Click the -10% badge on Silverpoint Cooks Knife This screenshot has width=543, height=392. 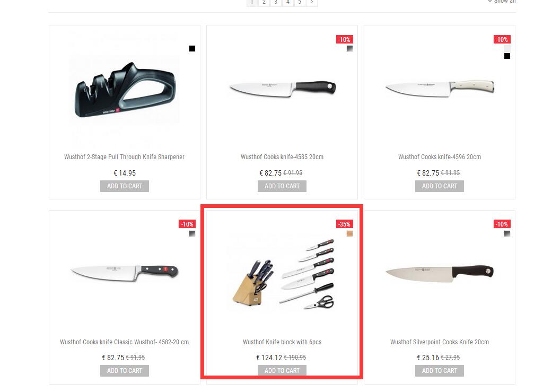pyautogui.click(x=502, y=224)
